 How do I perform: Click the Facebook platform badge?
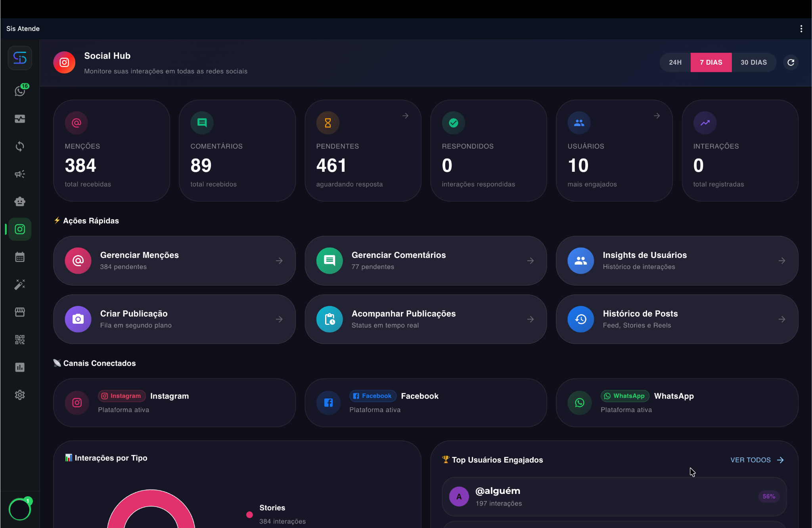(x=373, y=396)
